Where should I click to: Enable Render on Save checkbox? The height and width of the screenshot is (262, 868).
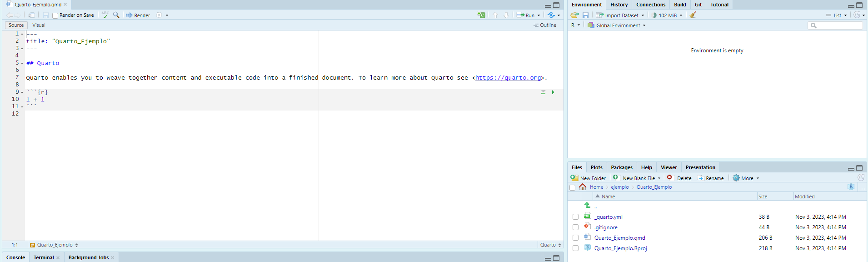tap(55, 15)
